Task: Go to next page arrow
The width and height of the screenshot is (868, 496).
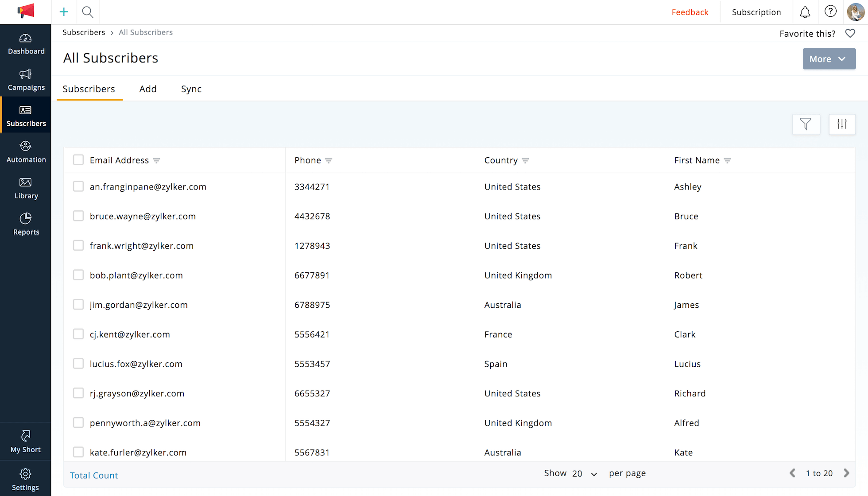Action: point(846,473)
